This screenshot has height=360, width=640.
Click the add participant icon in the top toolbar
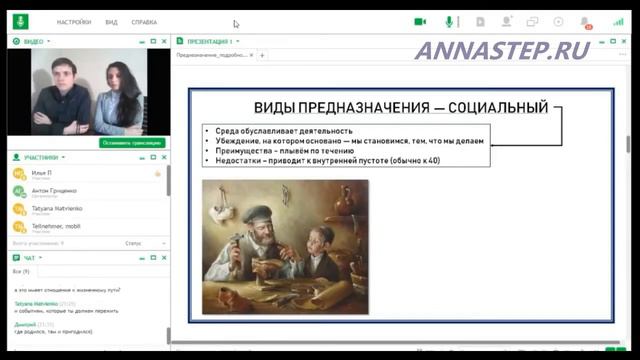point(507,22)
